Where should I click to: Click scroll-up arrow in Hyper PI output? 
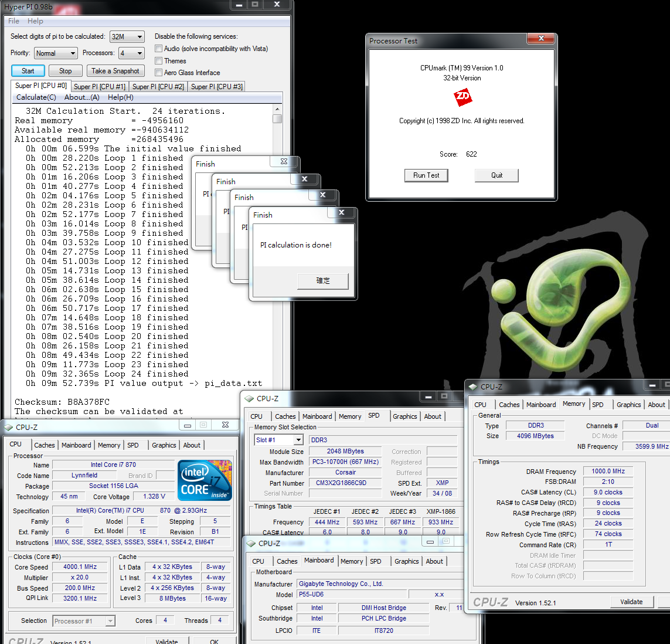click(277, 110)
